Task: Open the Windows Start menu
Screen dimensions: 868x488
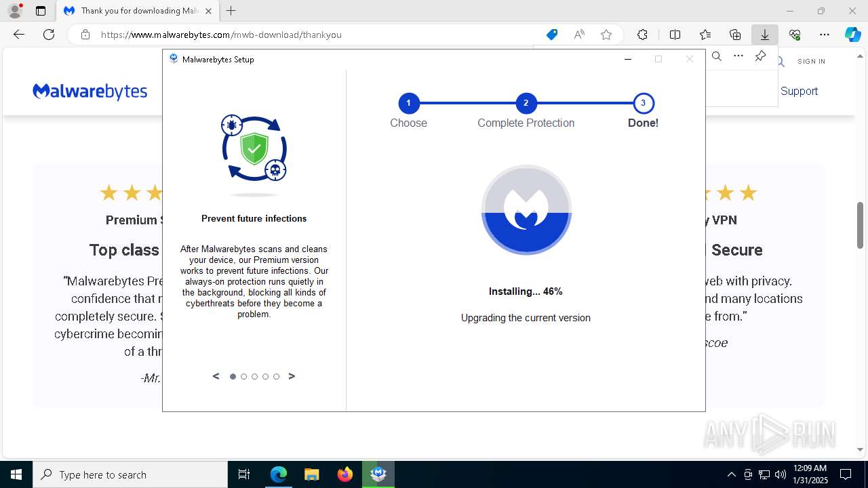Action: click(16, 474)
